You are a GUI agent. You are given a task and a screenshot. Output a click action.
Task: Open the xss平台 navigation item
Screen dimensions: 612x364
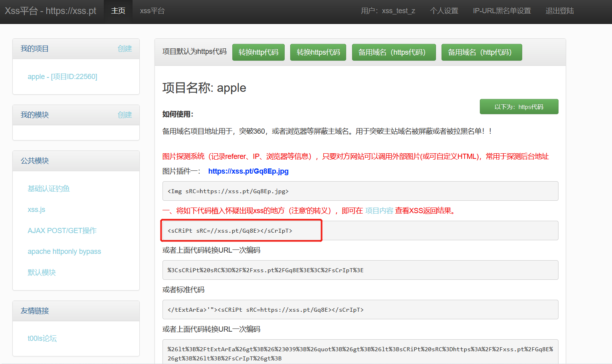(152, 11)
